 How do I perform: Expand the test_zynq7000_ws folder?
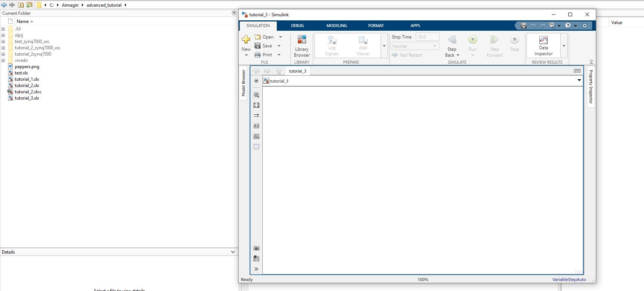(3, 41)
